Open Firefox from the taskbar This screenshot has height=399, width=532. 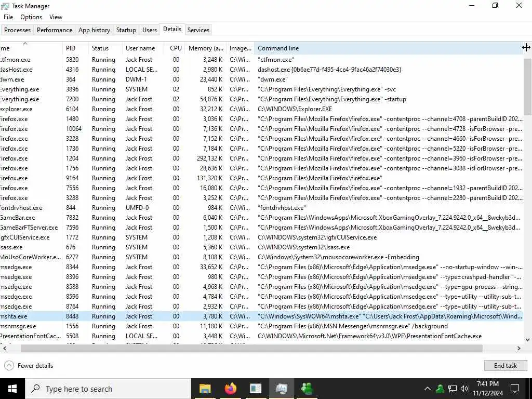click(230, 389)
